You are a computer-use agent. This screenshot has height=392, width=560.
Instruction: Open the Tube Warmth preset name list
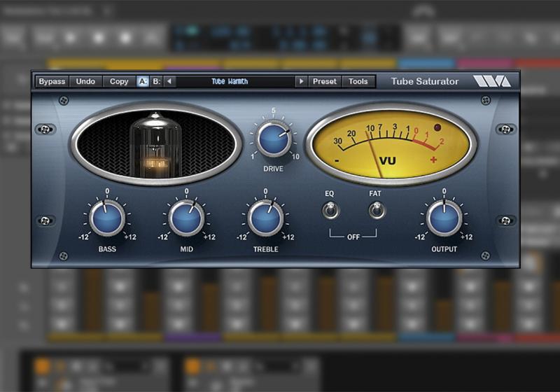click(235, 81)
